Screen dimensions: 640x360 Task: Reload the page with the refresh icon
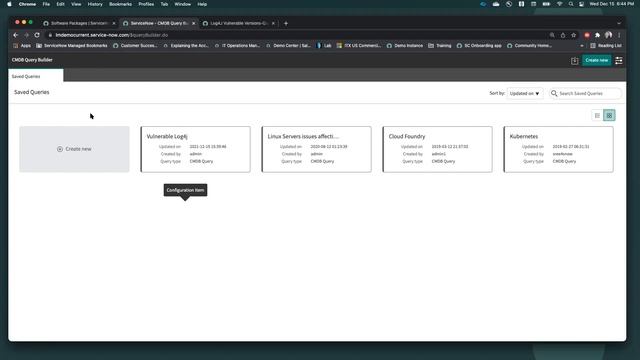tap(37, 35)
